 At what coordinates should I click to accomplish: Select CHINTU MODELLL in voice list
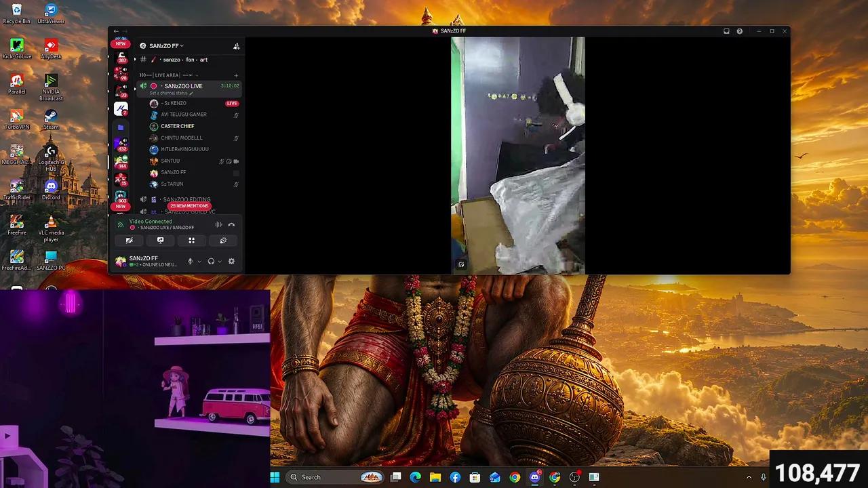coord(181,138)
